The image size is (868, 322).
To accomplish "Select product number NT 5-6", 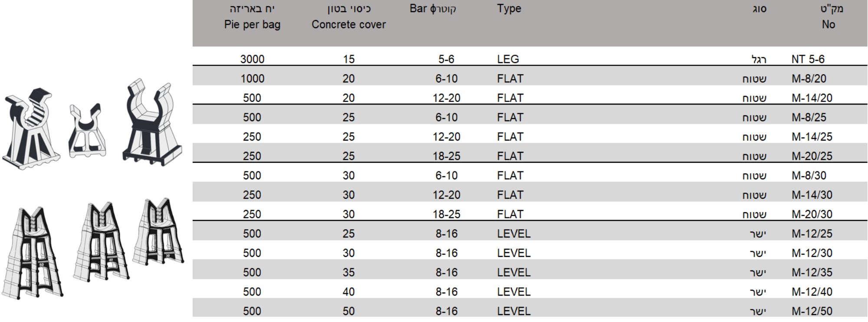I will [x=808, y=59].
